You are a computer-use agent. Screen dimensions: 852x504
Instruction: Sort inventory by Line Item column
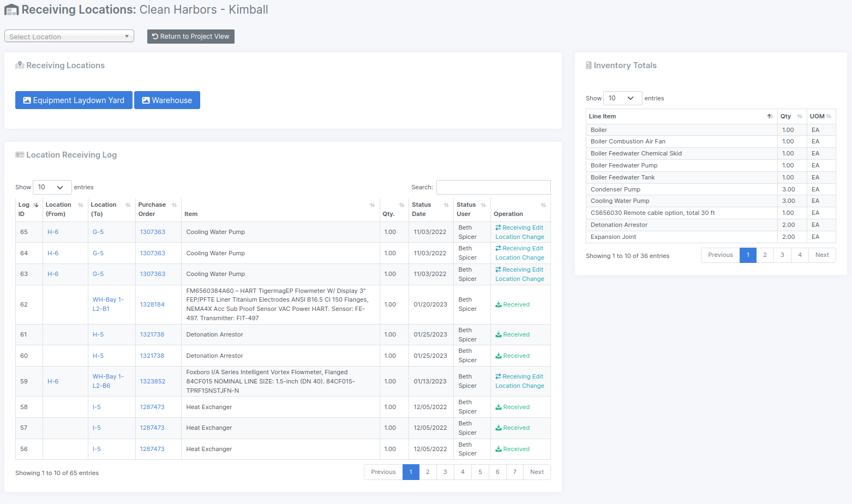coord(769,116)
